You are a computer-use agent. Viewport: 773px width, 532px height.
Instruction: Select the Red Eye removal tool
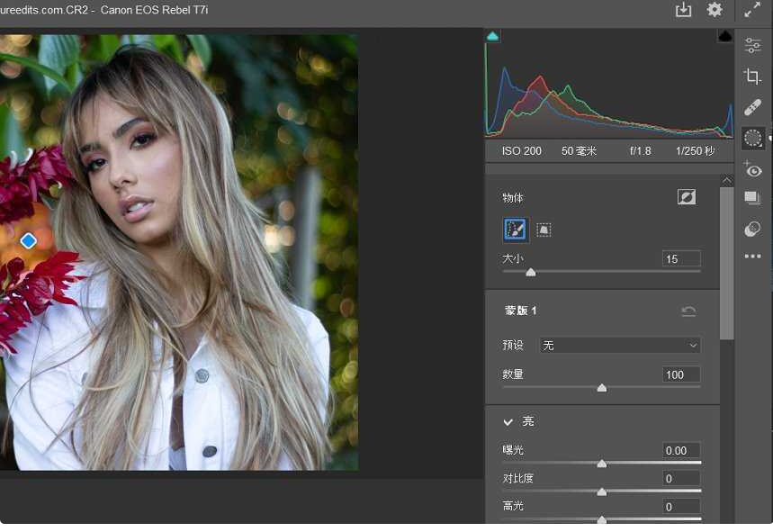point(753,170)
